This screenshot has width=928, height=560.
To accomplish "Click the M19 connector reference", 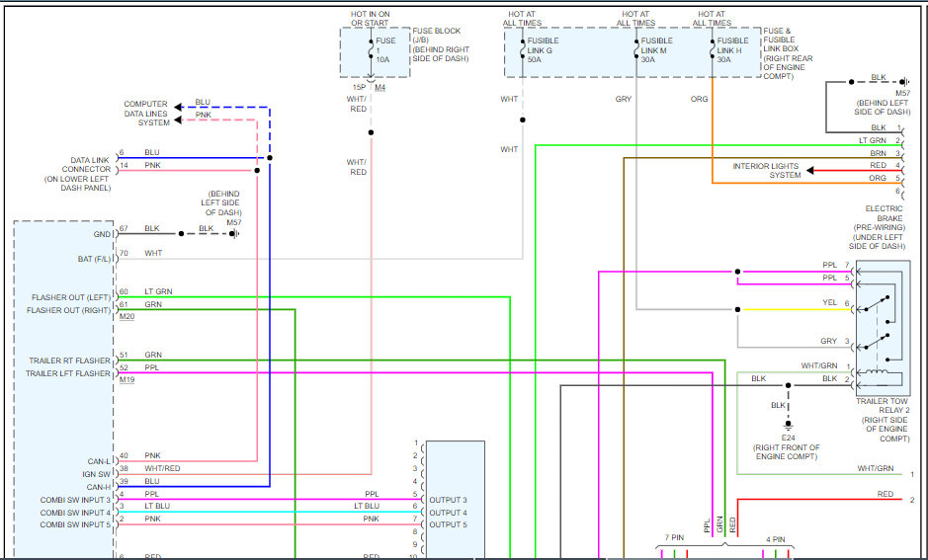I will [x=127, y=380].
